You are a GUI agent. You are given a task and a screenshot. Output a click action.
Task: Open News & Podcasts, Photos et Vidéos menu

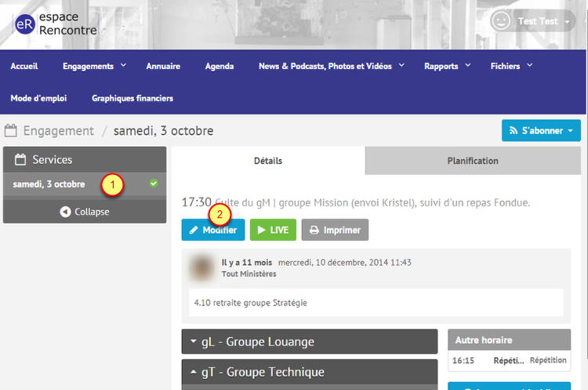pyautogui.click(x=325, y=66)
